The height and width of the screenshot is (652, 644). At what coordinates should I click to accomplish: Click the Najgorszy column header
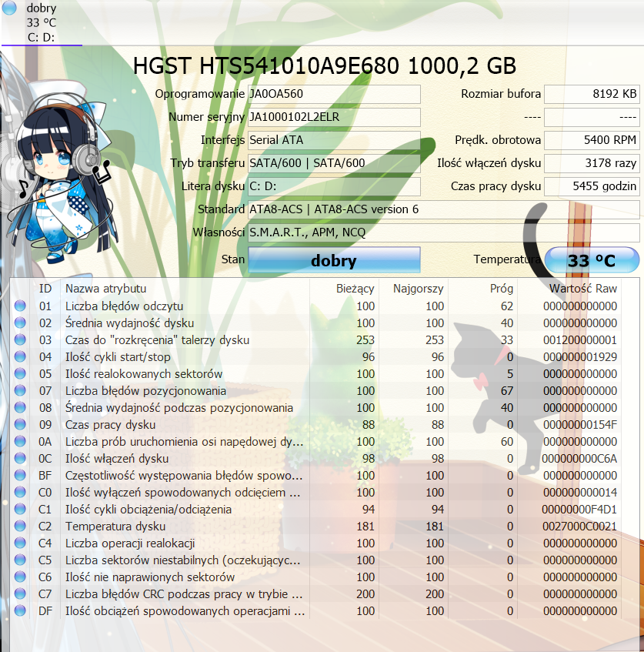tap(413, 289)
